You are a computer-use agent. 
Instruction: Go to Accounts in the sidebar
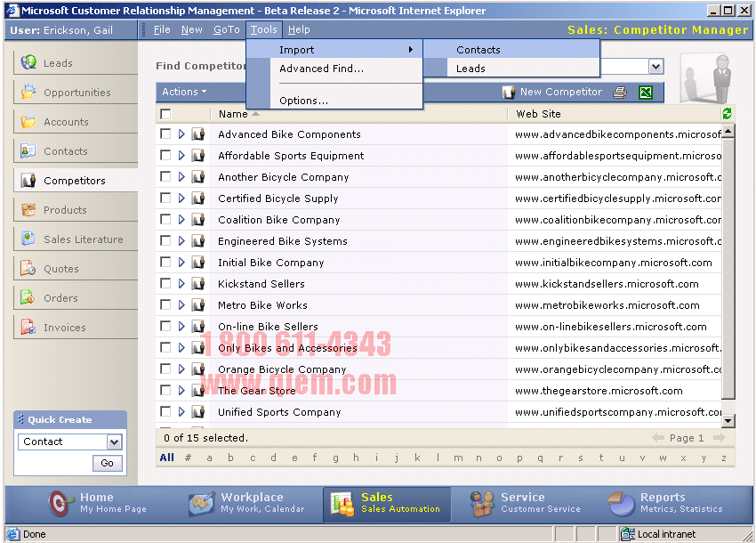[x=76, y=122]
